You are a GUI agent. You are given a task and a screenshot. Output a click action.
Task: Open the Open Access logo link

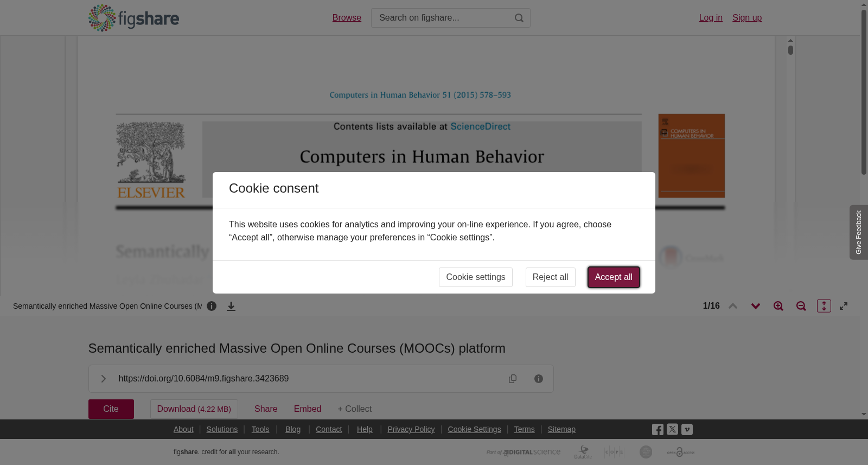click(x=681, y=452)
